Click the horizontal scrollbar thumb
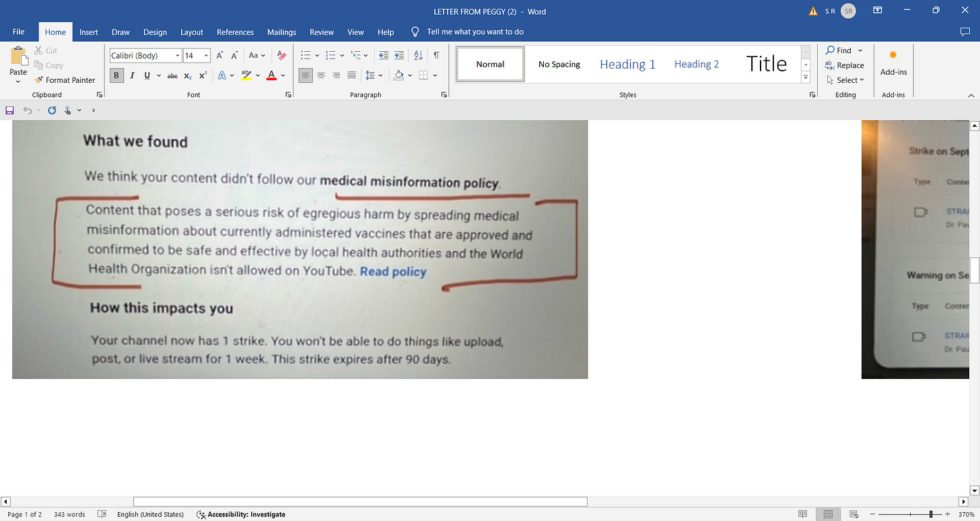This screenshot has height=521, width=980. point(360,501)
